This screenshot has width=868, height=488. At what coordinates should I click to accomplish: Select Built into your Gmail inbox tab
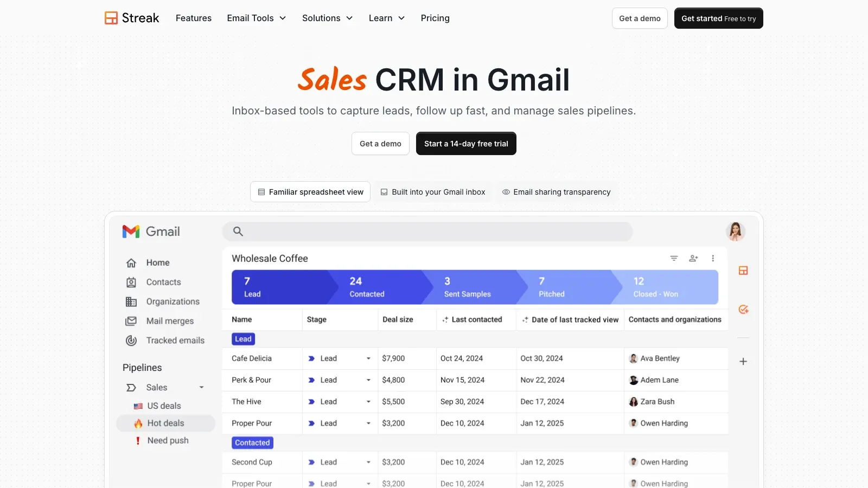coord(433,192)
